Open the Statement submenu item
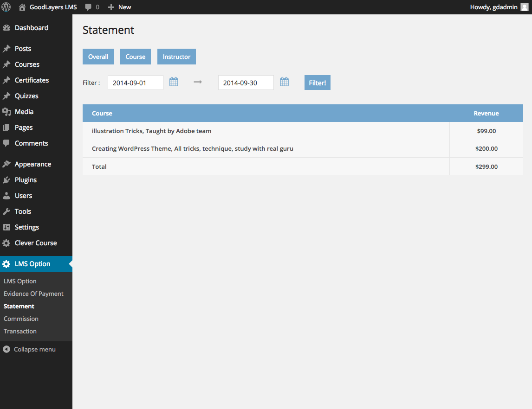 [19, 307]
